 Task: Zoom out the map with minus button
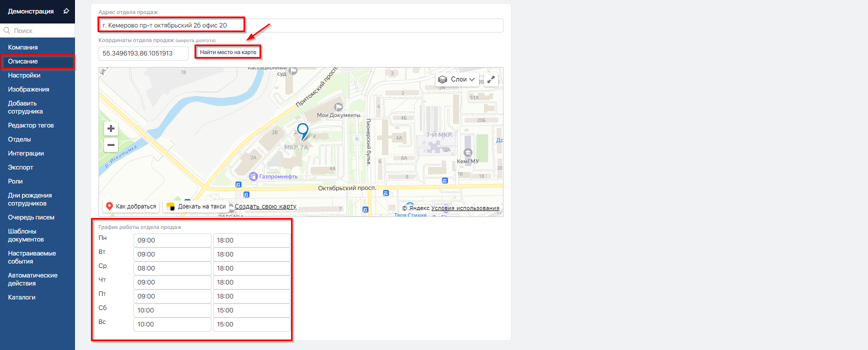[x=111, y=145]
